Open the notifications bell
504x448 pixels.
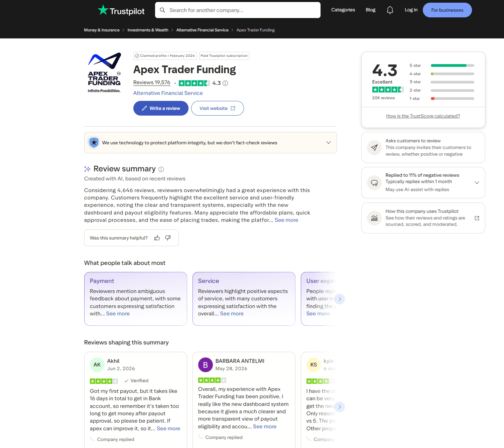tap(390, 10)
